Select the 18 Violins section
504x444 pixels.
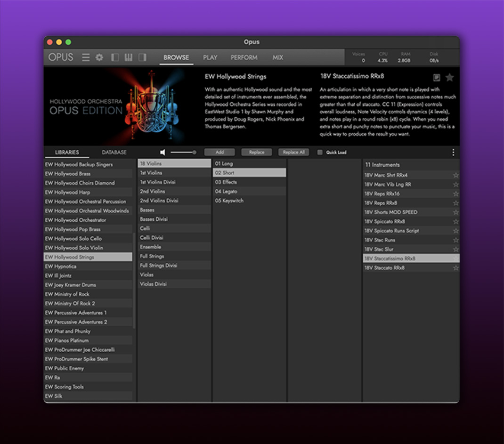click(175, 163)
